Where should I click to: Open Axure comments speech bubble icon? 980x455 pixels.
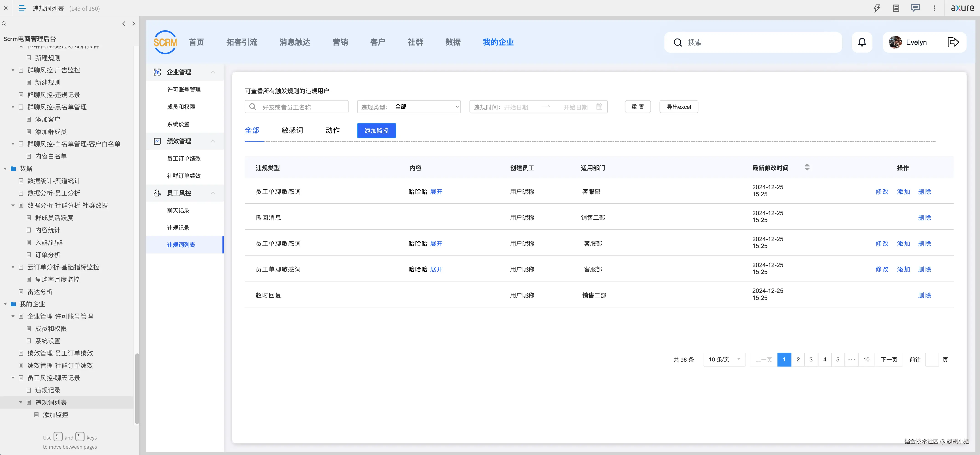pyautogui.click(x=915, y=8)
